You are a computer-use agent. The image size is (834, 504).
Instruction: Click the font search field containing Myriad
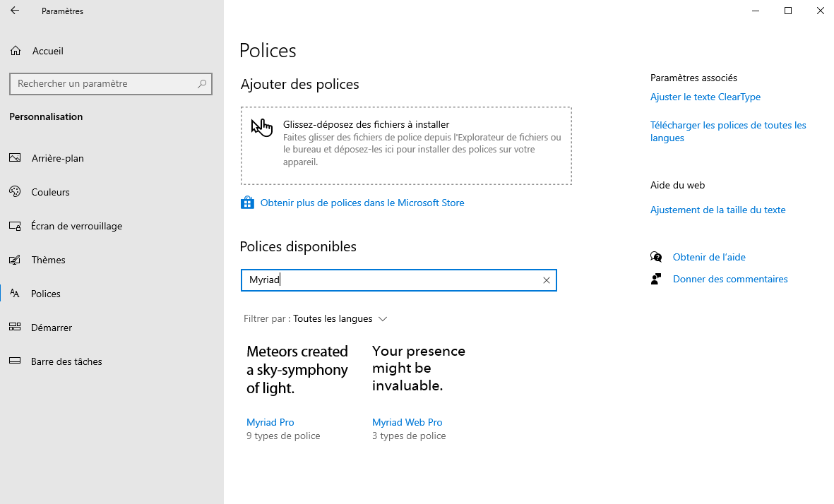(x=399, y=280)
